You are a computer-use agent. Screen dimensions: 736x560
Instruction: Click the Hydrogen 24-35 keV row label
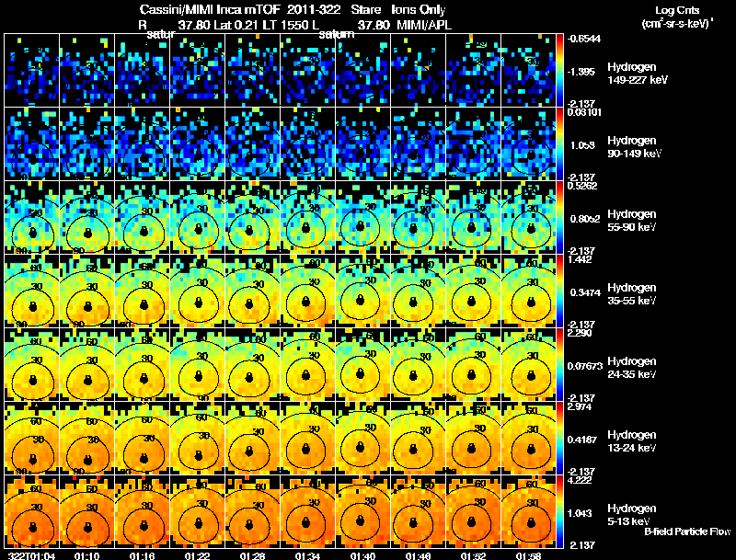pyautogui.click(x=632, y=368)
